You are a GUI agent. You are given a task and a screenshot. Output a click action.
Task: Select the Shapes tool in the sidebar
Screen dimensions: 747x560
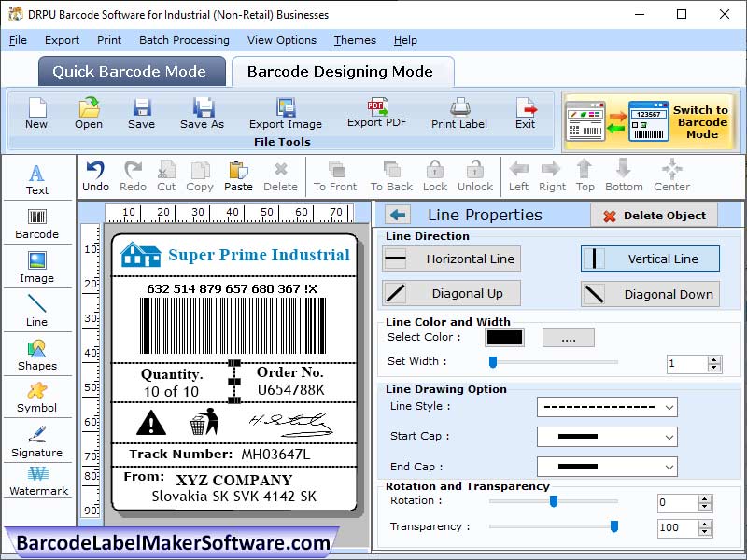coord(37,356)
